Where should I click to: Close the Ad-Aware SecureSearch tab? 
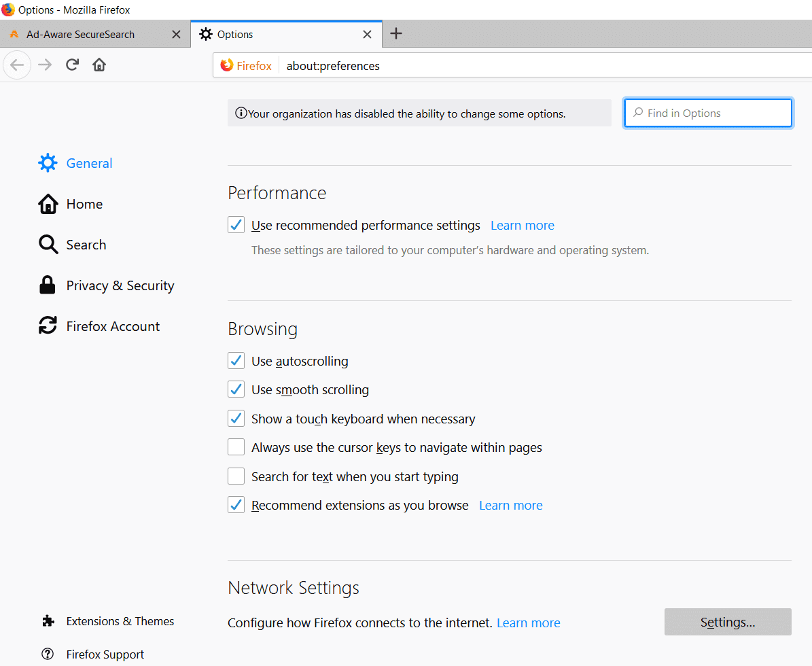(176, 35)
